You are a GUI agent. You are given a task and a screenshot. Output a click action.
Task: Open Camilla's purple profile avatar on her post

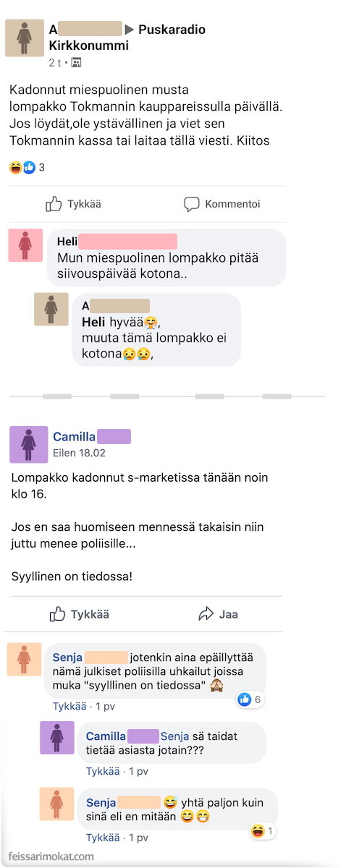point(28,443)
